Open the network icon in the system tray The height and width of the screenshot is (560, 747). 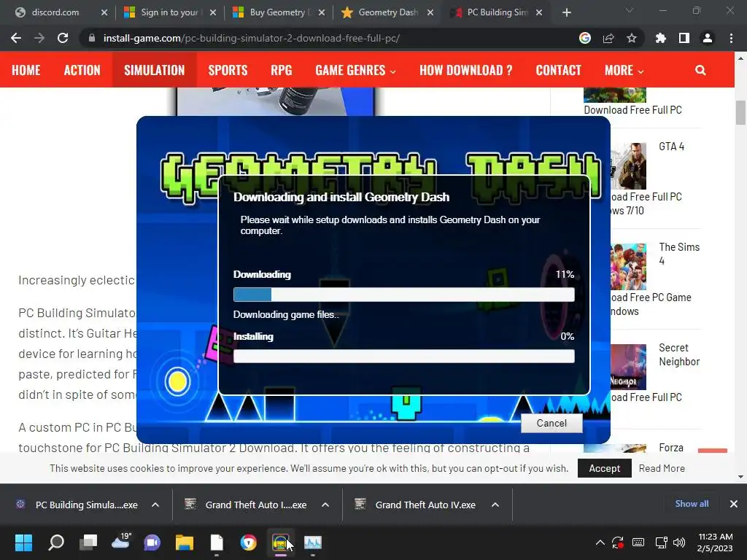pyautogui.click(x=661, y=542)
